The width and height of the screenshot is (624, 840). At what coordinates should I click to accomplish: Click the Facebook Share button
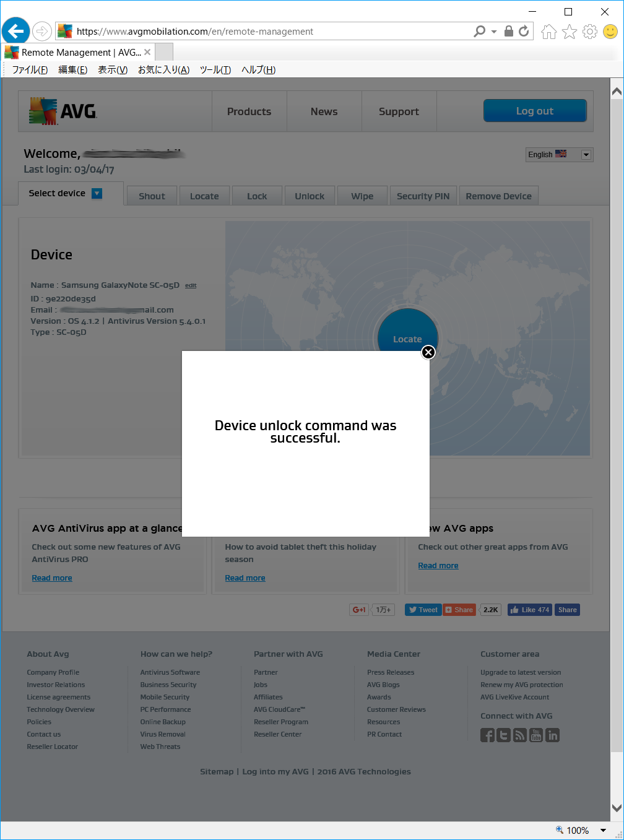567,610
